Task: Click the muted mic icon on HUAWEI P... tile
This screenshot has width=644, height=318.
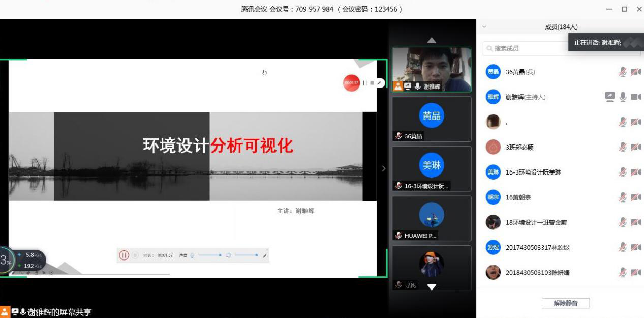Action: (399, 235)
